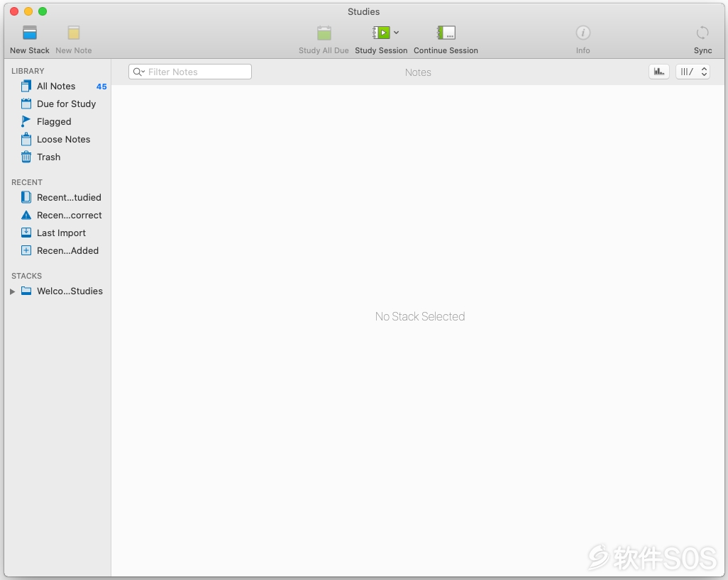
Task: Click the Welcome stack folder icon
Action: point(26,291)
